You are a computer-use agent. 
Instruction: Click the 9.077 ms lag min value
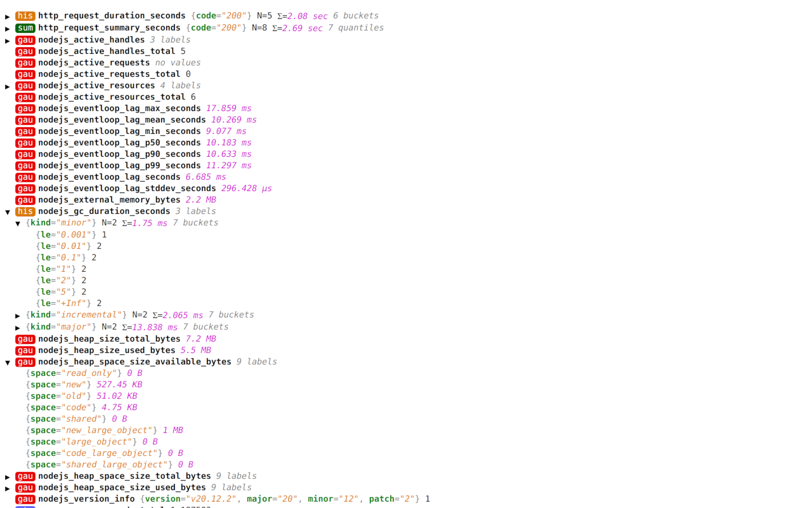(226, 131)
